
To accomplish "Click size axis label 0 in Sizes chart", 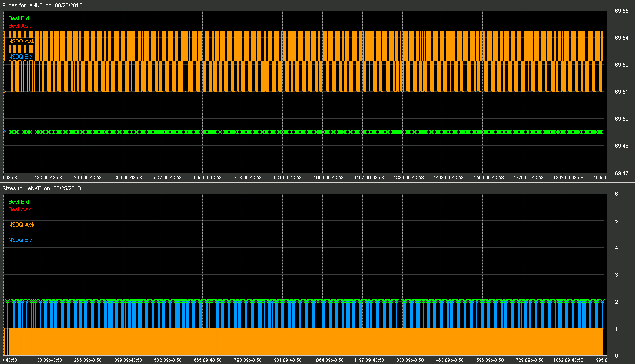I will tap(617, 356).
